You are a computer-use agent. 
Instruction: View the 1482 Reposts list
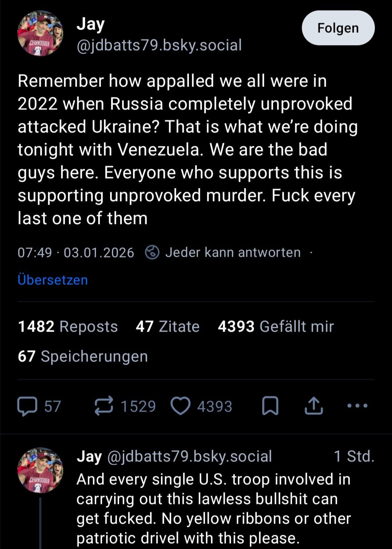[x=68, y=326]
